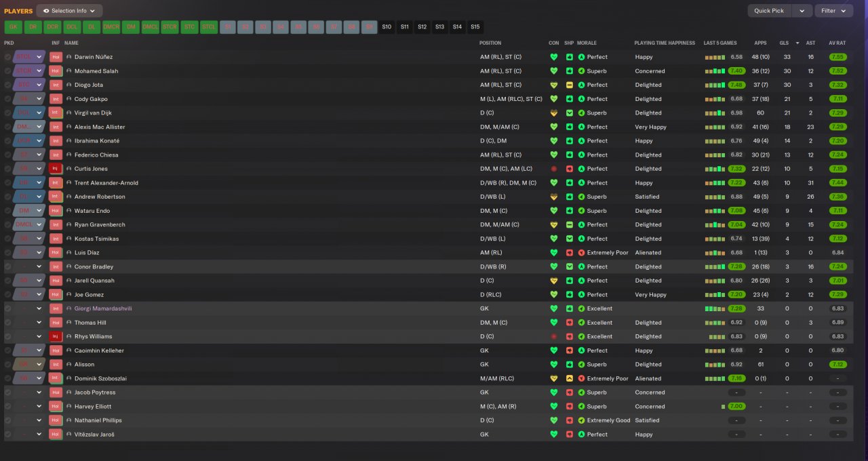Open the Filter dropdown
The height and width of the screenshot is (461, 868).
[x=834, y=11]
